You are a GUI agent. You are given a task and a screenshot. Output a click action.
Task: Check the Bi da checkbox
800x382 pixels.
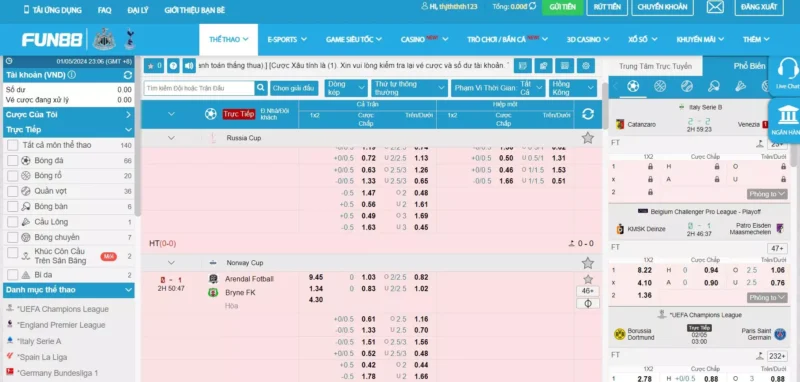point(13,275)
